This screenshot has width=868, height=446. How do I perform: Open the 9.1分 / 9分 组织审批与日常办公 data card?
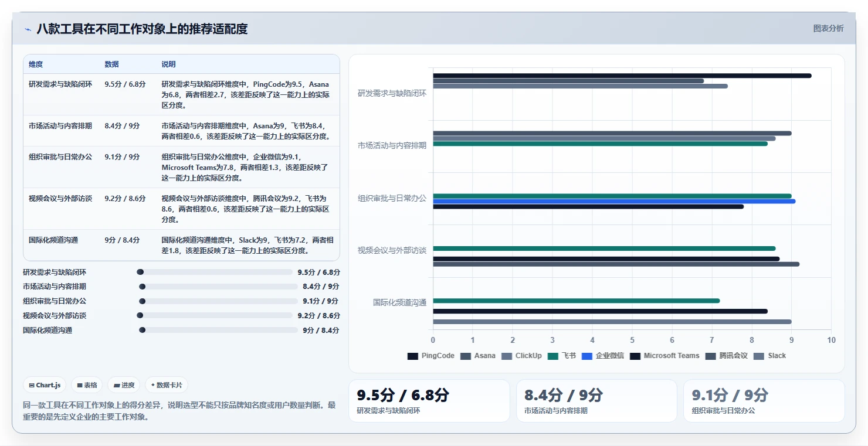click(x=764, y=401)
